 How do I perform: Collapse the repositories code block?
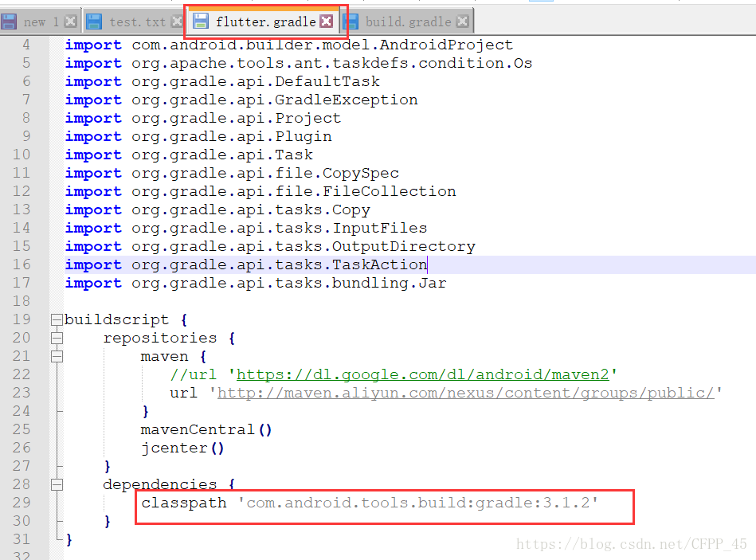[x=56, y=338]
